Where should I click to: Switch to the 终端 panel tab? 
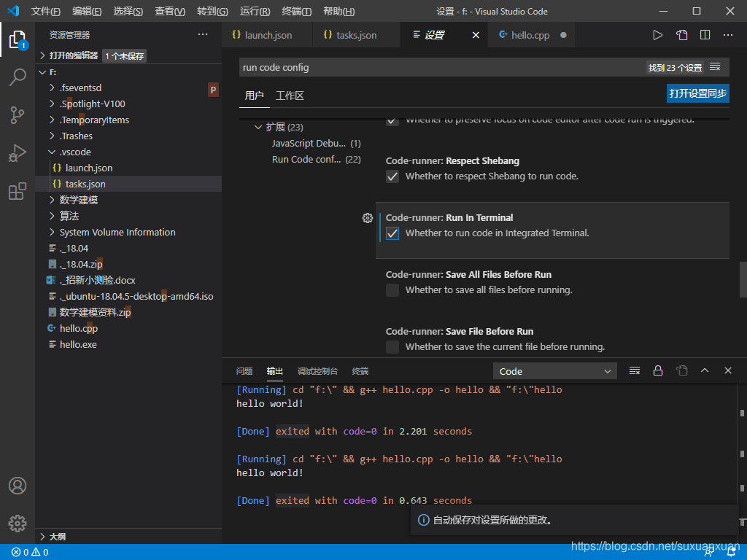[x=360, y=371]
